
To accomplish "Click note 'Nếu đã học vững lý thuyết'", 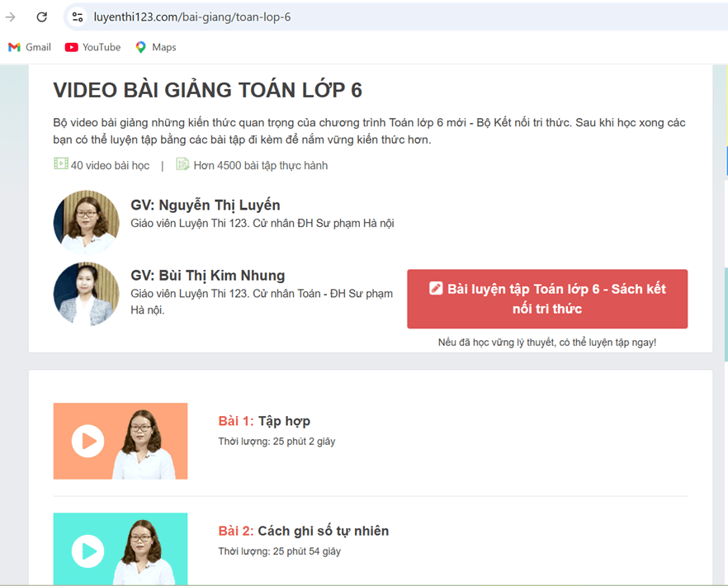I will [x=547, y=343].
